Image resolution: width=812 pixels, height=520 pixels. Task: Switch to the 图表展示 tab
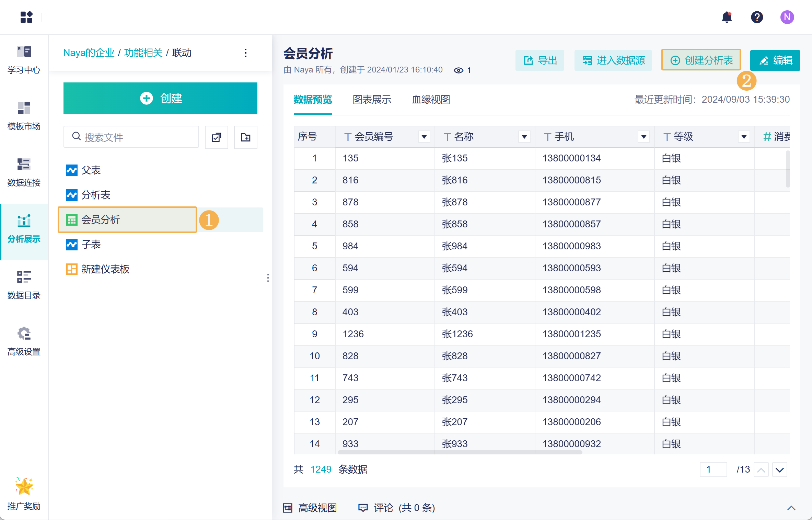click(372, 100)
